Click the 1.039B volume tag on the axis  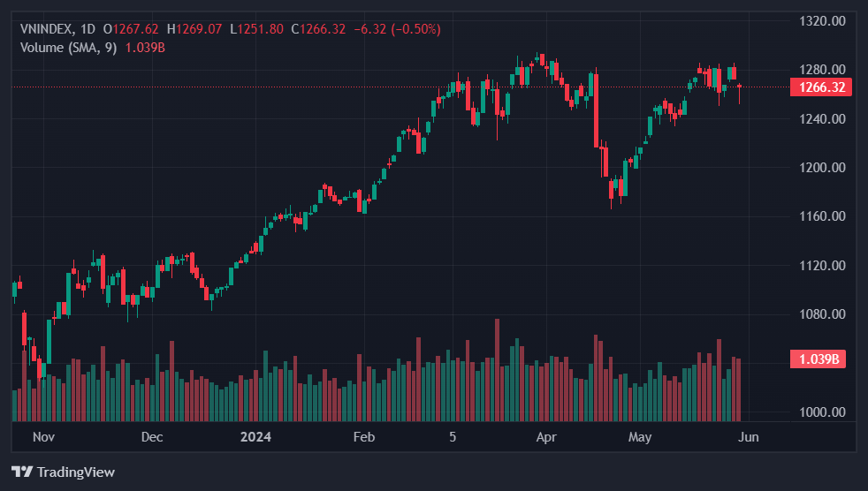pos(819,359)
